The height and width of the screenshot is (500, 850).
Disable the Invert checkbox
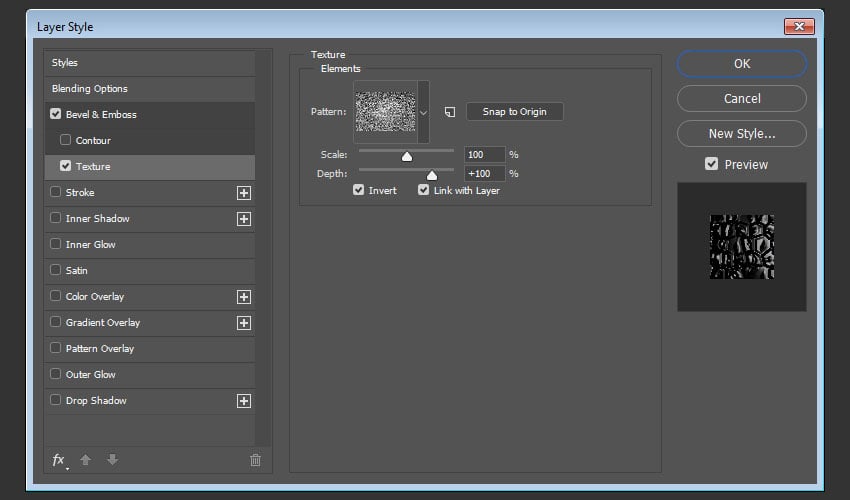click(359, 191)
